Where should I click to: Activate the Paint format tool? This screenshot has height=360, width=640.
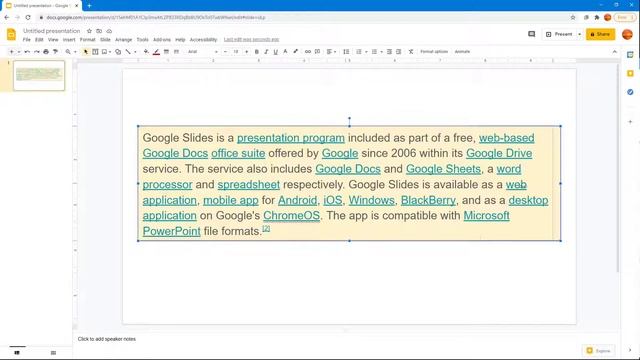pyautogui.click(x=56, y=52)
